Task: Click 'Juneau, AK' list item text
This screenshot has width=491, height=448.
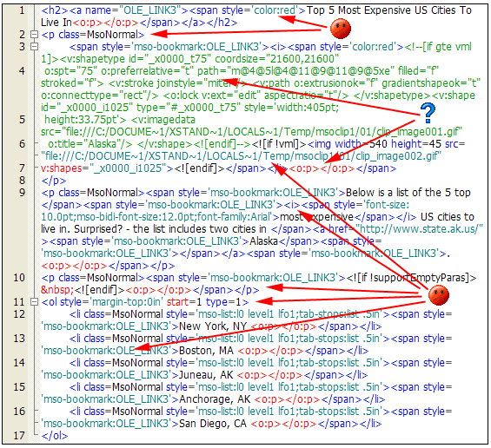Action: coord(206,375)
